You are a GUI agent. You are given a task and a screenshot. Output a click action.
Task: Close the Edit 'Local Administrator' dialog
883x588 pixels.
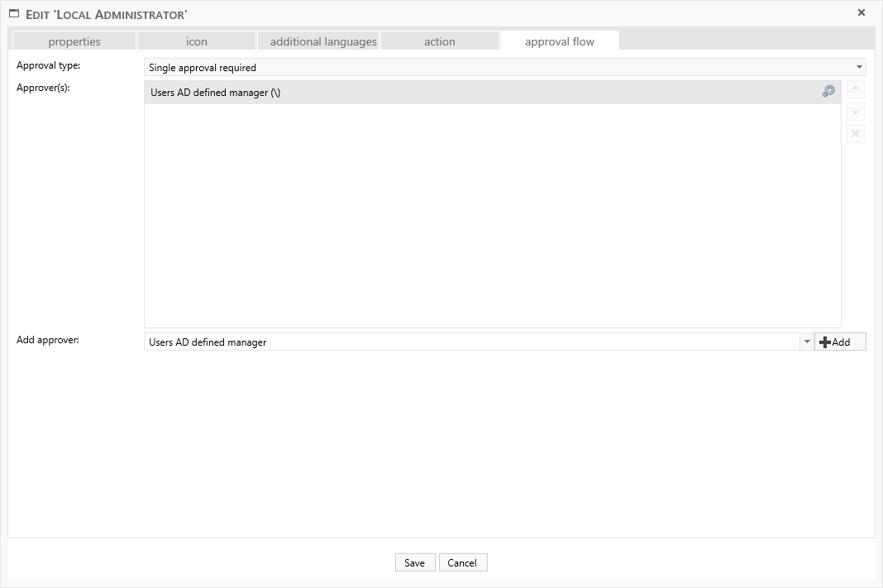pyautogui.click(x=862, y=13)
